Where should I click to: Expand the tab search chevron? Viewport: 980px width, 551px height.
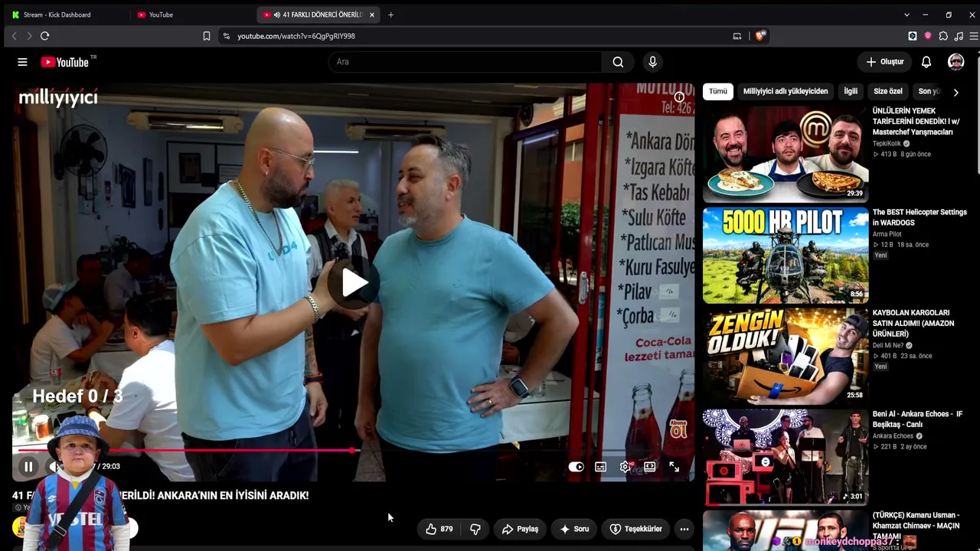click(x=906, y=15)
